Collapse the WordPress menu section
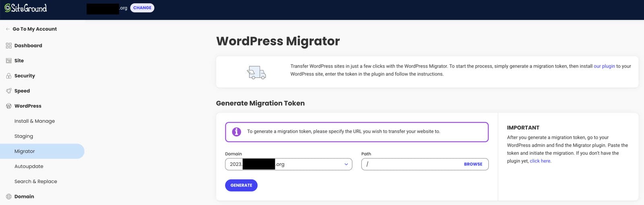This screenshot has height=205, width=644. click(28, 106)
